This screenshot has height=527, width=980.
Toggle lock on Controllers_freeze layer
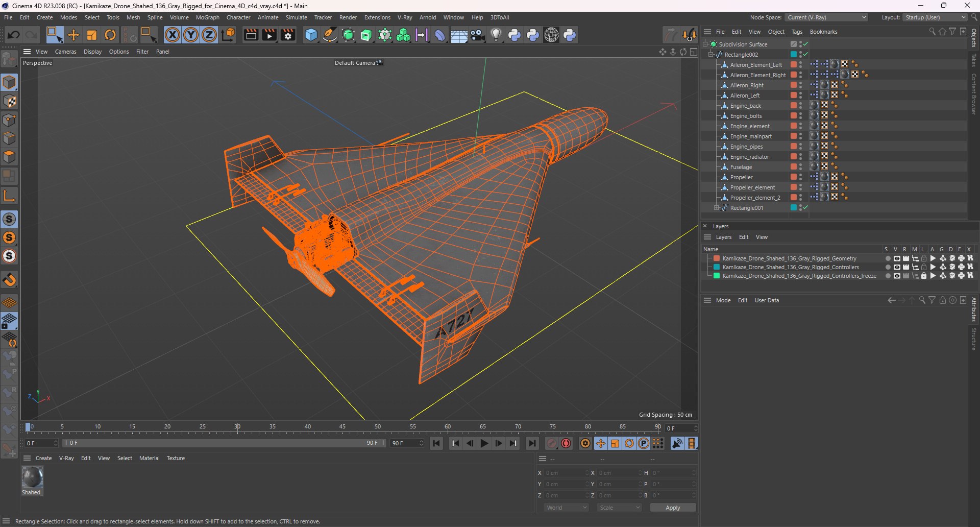tap(923, 276)
